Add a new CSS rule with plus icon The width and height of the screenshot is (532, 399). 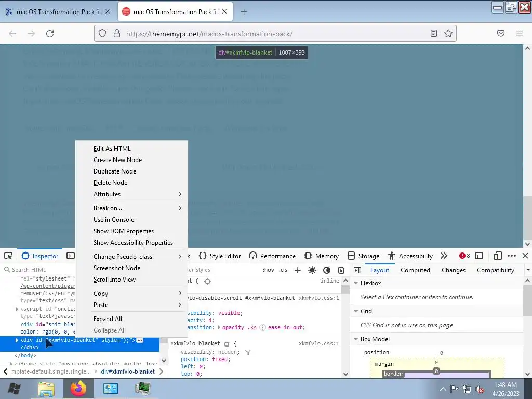[x=298, y=270]
